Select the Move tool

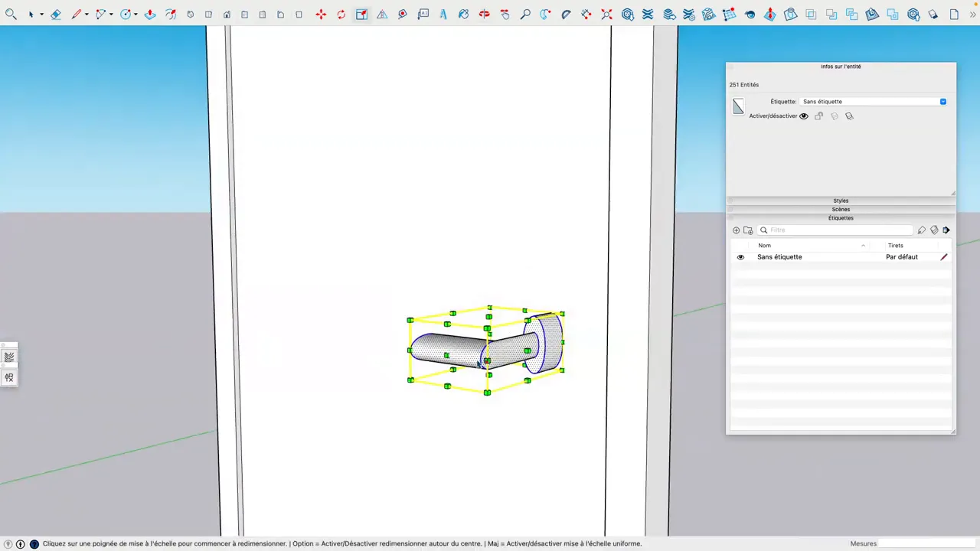[321, 14]
